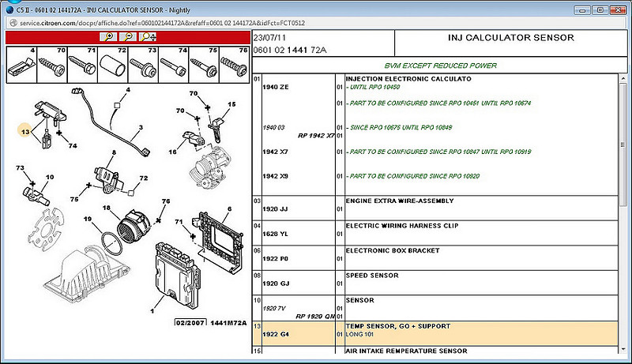The height and width of the screenshot is (364, 632).
Task: Select bolt thumbnail number 71
Action: coord(83,65)
